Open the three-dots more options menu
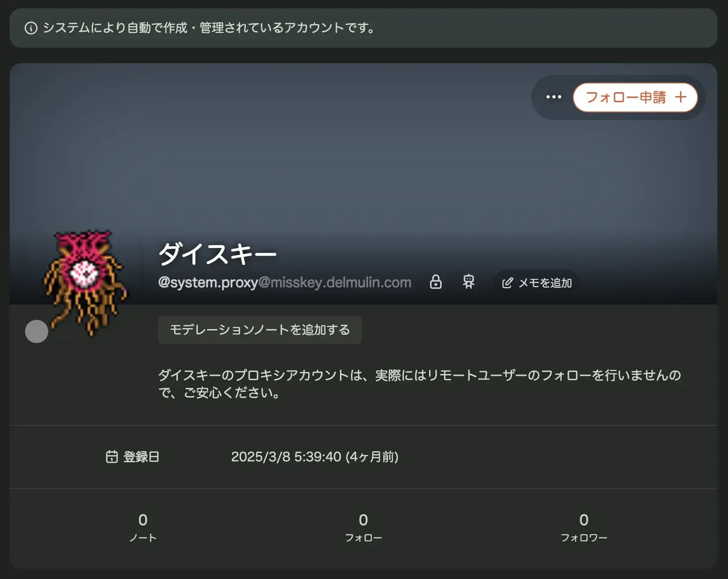Viewport: 728px width, 579px height. click(553, 97)
